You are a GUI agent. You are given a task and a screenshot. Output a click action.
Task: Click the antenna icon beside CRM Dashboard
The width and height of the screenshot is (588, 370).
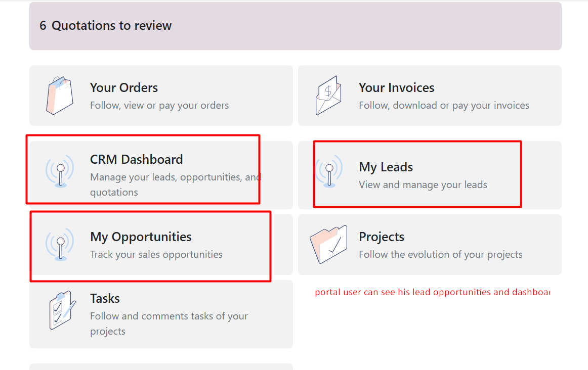click(x=60, y=172)
